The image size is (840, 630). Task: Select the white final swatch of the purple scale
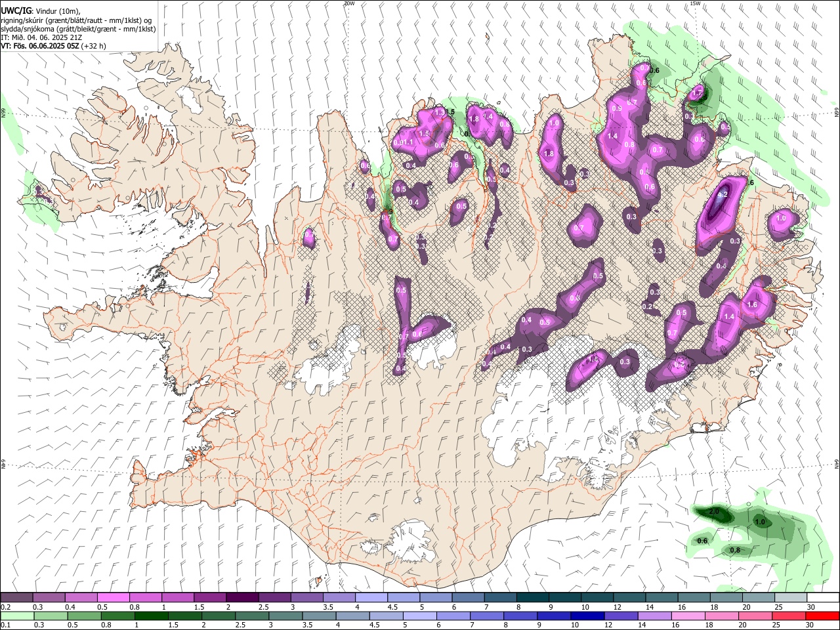(823, 598)
